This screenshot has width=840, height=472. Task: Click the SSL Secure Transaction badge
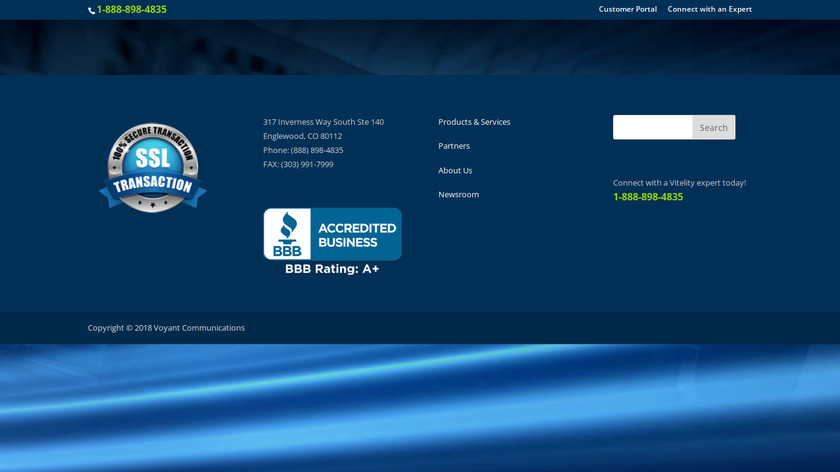click(x=153, y=168)
